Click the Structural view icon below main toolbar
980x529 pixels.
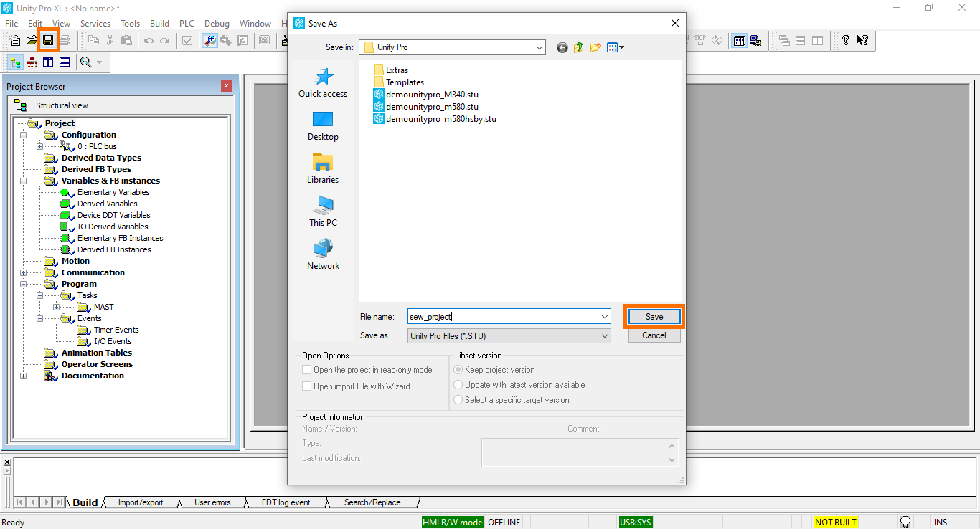coord(15,62)
